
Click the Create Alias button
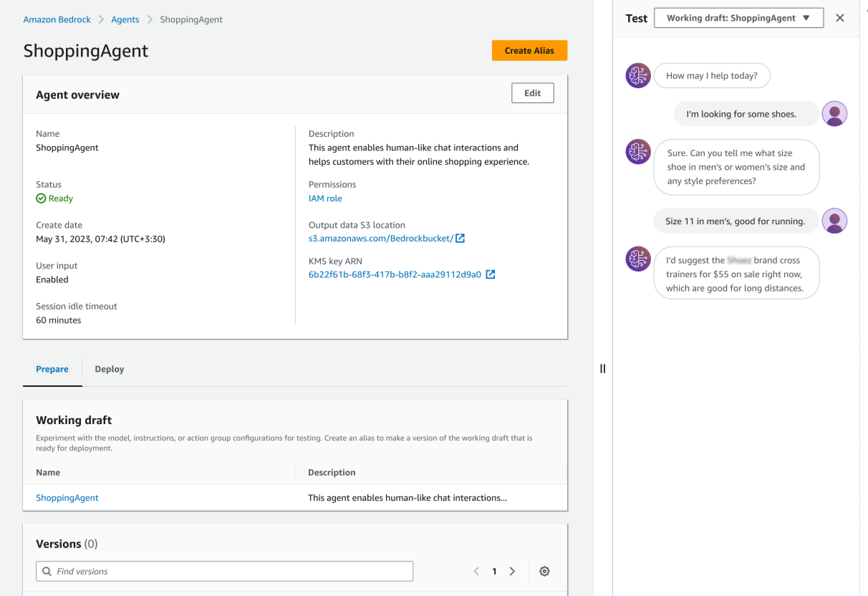[529, 50]
